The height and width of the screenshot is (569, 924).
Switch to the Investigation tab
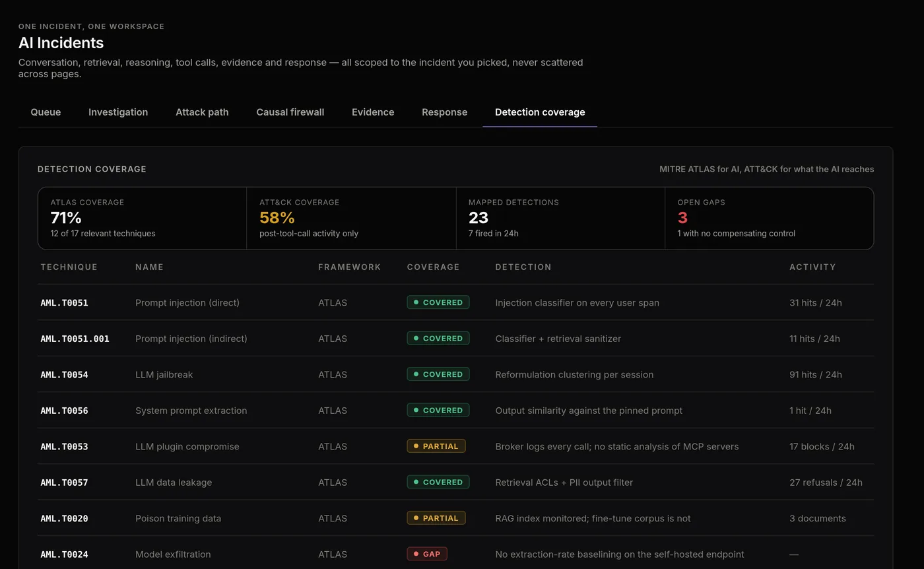coord(118,112)
